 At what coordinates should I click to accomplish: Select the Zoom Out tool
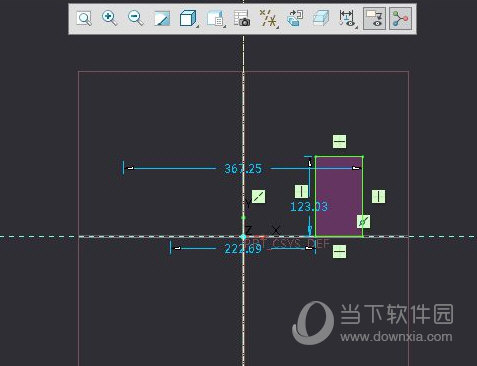tap(136, 18)
